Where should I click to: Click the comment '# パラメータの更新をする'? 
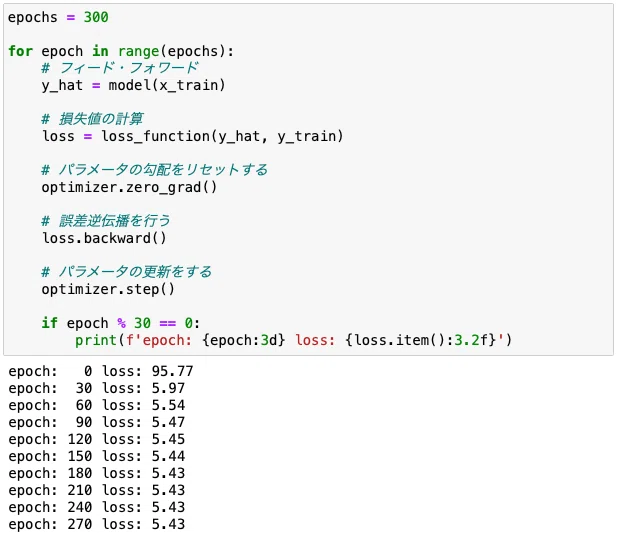click(126, 272)
